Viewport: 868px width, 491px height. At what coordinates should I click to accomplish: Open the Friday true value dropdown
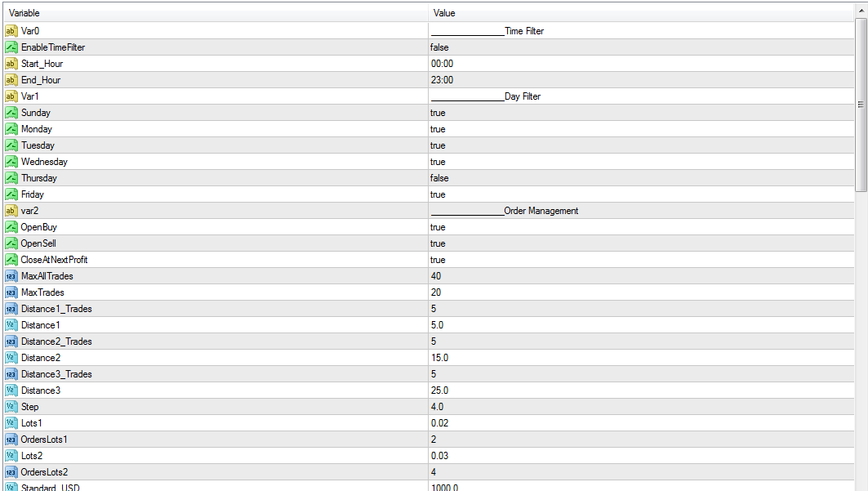(x=641, y=194)
